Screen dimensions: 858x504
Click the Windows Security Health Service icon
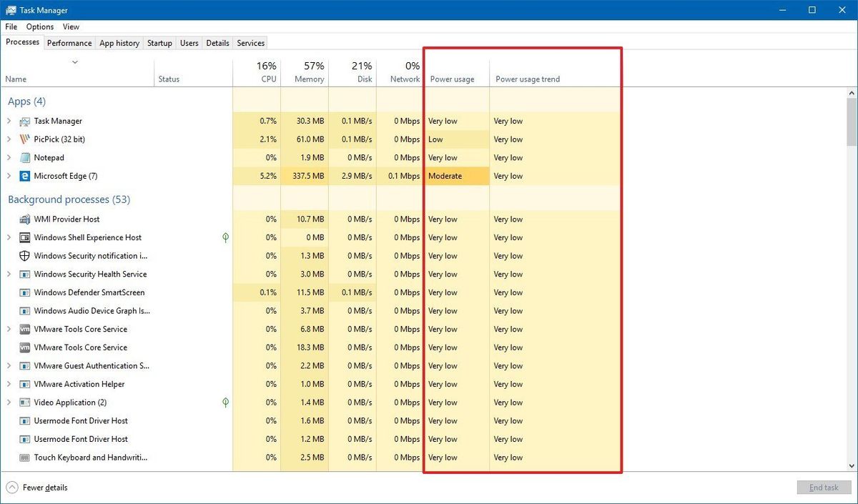pyautogui.click(x=26, y=274)
